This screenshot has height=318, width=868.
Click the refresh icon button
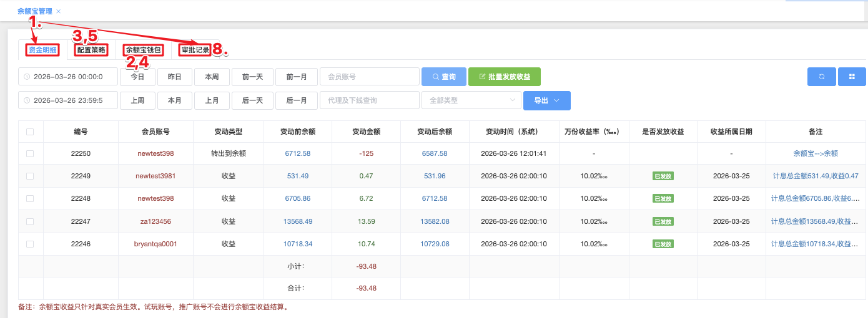click(822, 77)
